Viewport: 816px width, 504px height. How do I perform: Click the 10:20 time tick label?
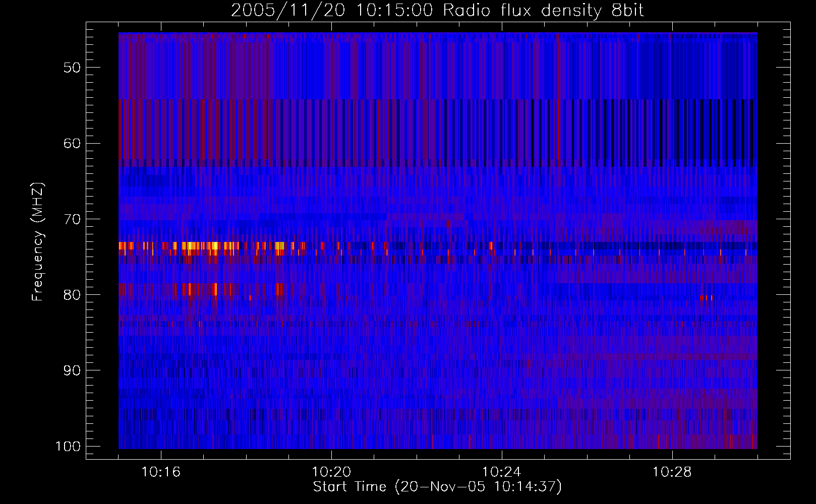click(331, 472)
